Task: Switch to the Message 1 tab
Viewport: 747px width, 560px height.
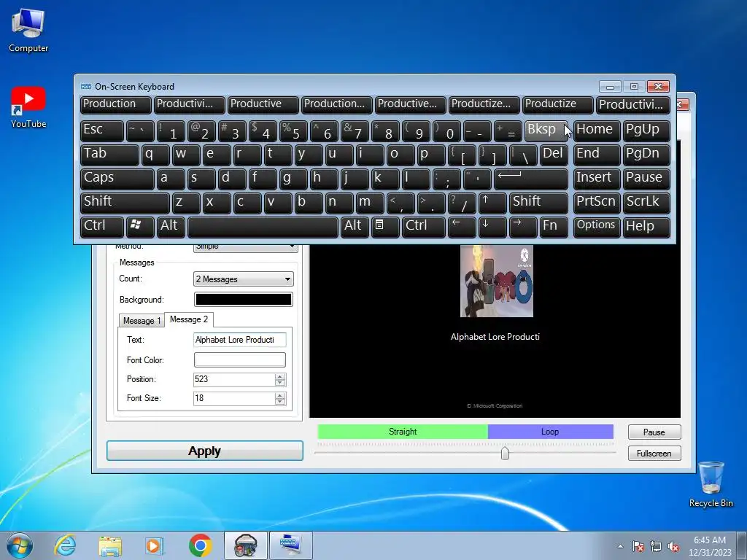Action: point(142,321)
